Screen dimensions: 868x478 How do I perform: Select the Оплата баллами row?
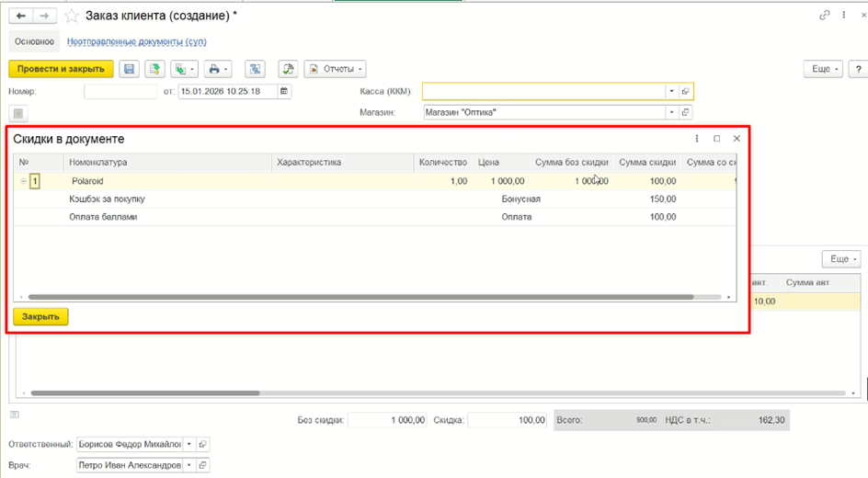click(x=375, y=217)
